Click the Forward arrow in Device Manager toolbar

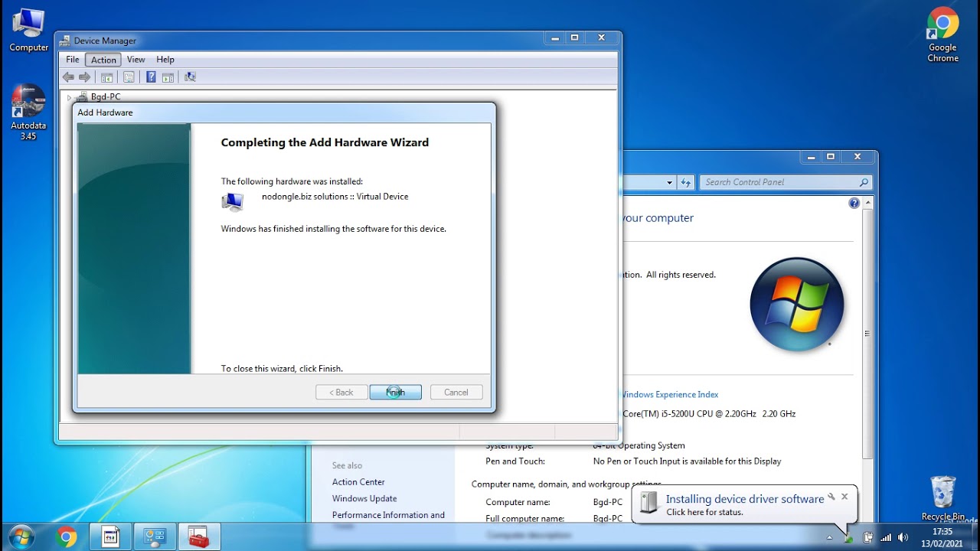coord(85,77)
